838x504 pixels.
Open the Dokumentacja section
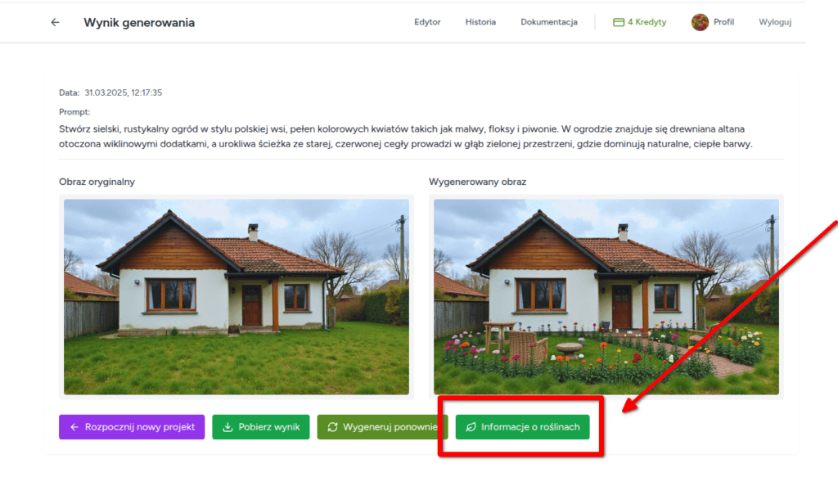pyautogui.click(x=549, y=22)
